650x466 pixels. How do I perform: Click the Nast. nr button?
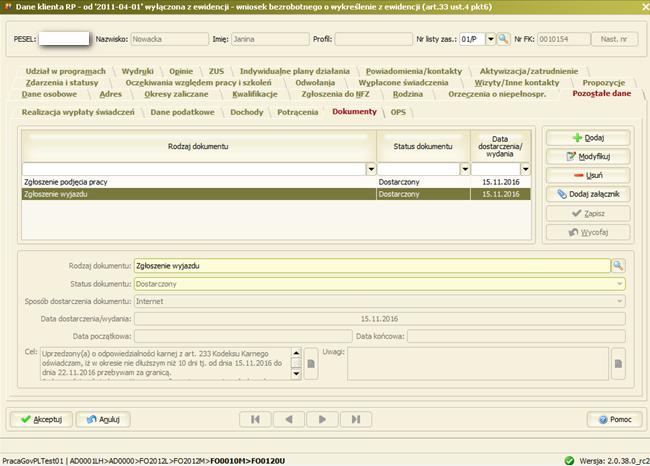coord(614,39)
